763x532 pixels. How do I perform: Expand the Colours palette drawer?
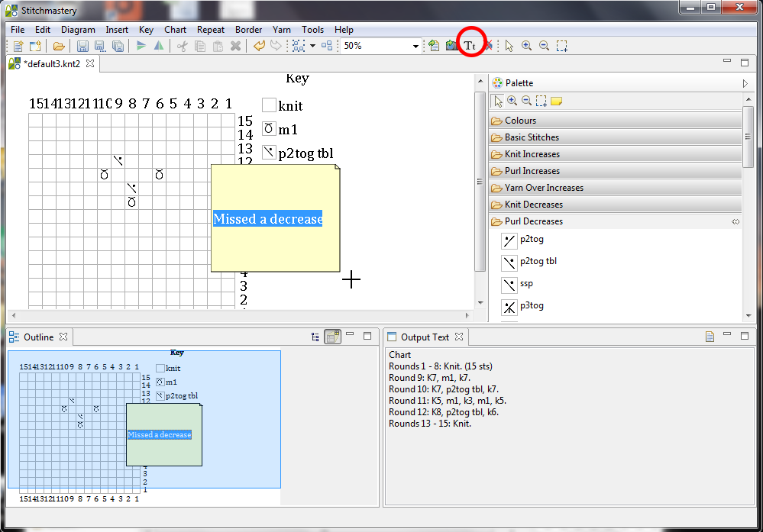coord(520,121)
